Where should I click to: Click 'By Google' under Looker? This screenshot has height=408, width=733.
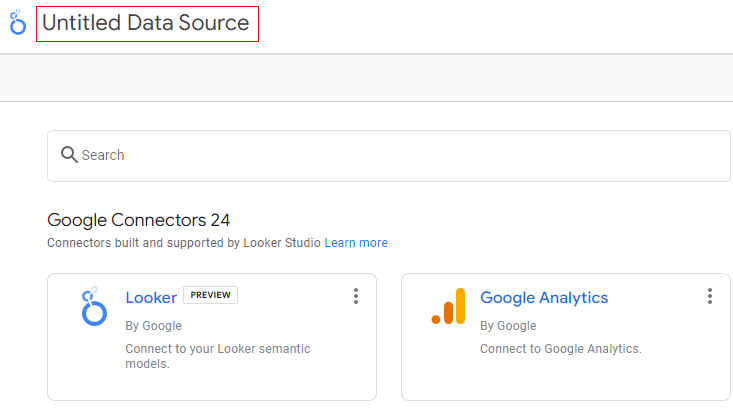pos(153,326)
